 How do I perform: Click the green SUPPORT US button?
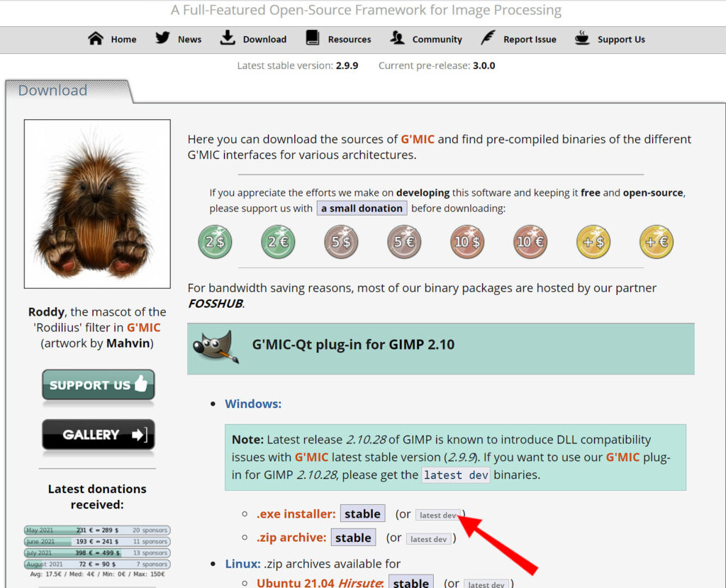coord(98,384)
